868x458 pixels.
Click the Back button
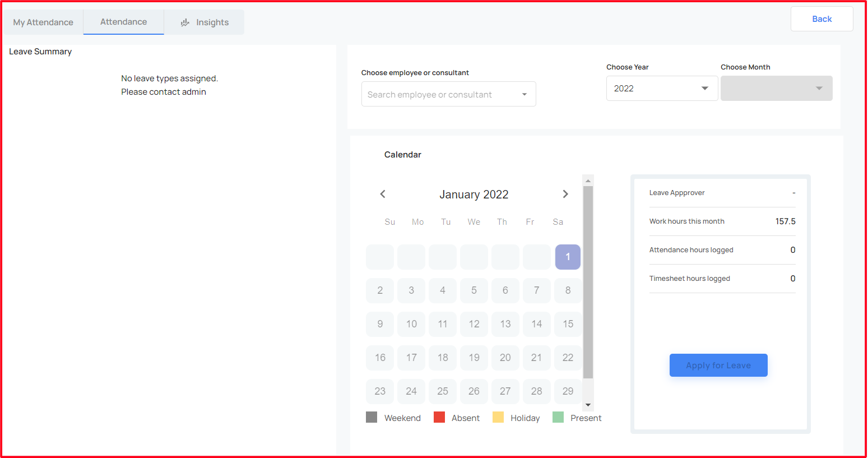(821, 19)
